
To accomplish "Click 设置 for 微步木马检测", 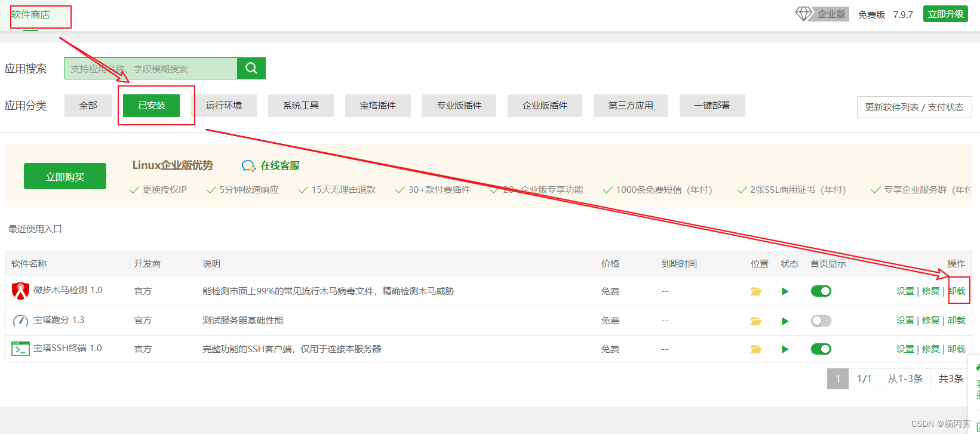I will point(905,291).
